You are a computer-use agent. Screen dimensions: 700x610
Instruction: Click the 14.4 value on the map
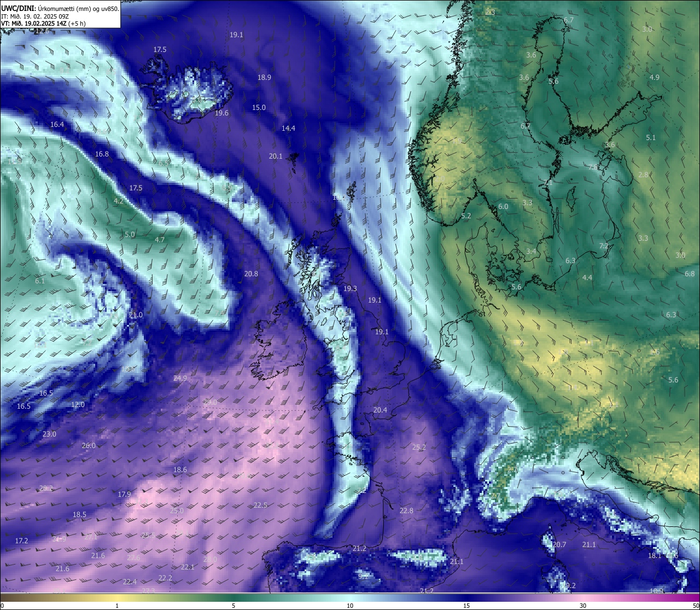(288, 129)
